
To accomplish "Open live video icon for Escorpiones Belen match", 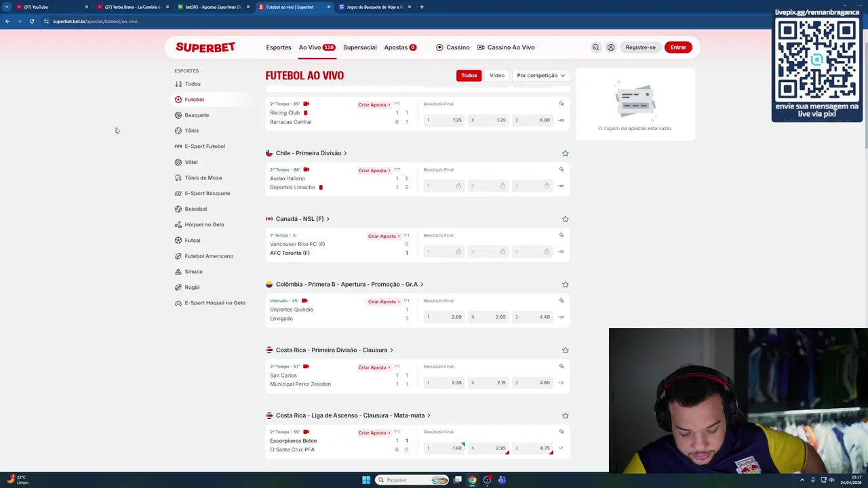I will 307,432.
